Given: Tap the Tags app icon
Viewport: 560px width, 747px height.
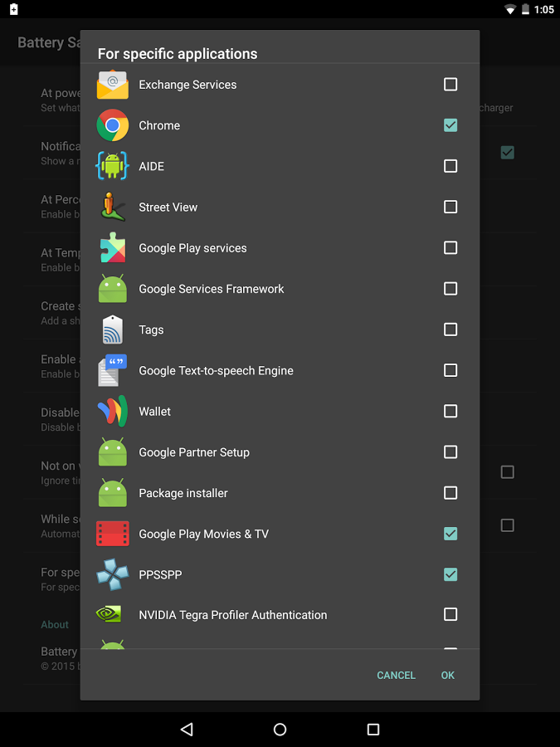Looking at the screenshot, I should pyautogui.click(x=113, y=330).
